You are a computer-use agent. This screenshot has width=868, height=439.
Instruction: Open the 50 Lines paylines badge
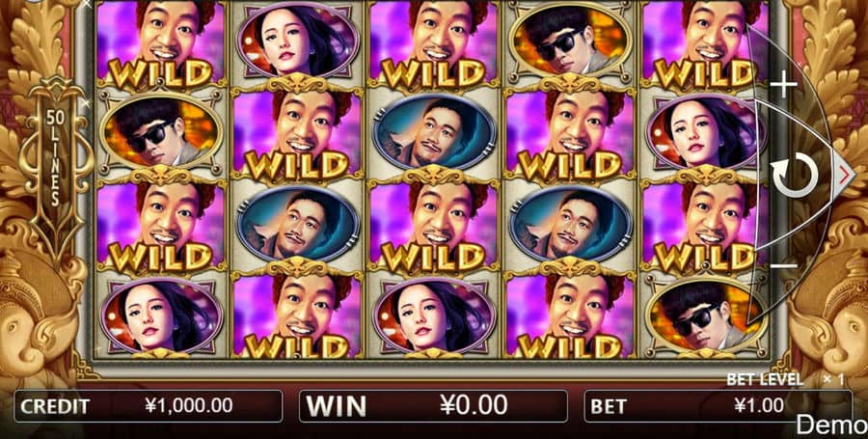coord(54,157)
